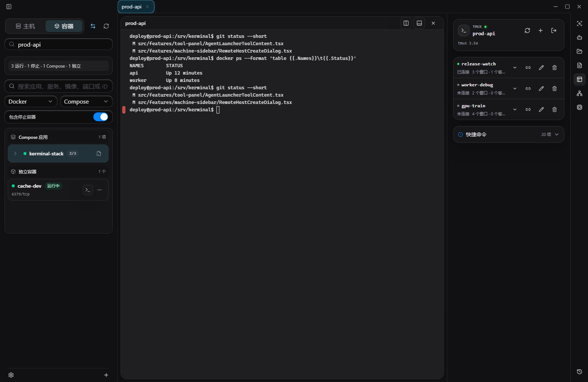Open the robot agent tool icon
The width and height of the screenshot is (588, 382).
pyautogui.click(x=580, y=37)
